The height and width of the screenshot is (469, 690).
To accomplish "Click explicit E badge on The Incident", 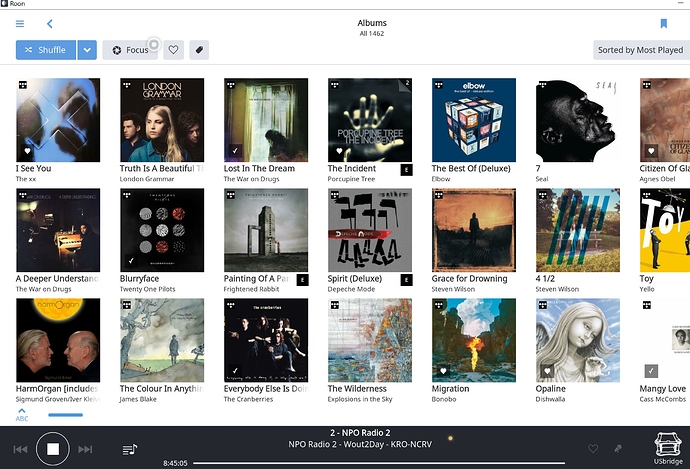I will point(407,170).
